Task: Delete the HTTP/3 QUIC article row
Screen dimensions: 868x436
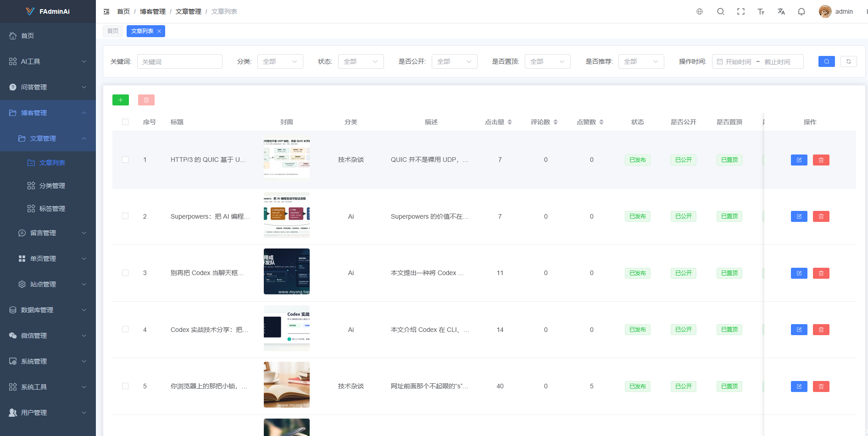Action: point(821,160)
